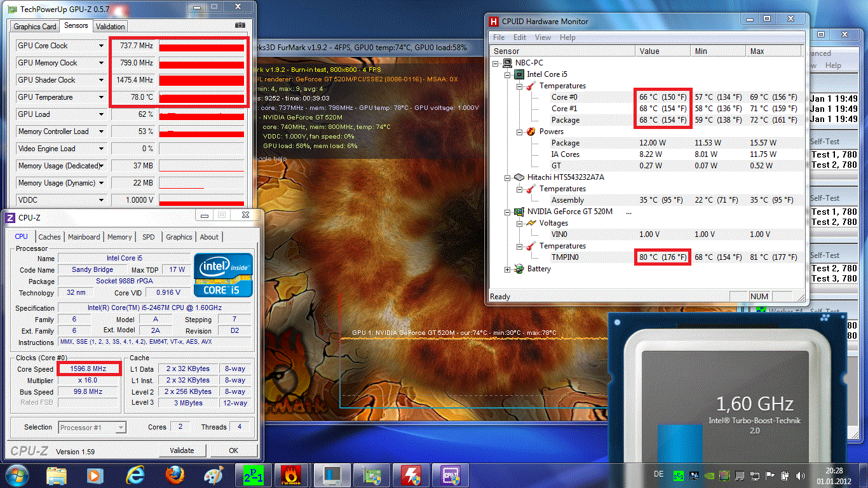Click the NBC-PC computer icon in HWMonitor
Screen dimensions: 868x488
tap(508, 63)
